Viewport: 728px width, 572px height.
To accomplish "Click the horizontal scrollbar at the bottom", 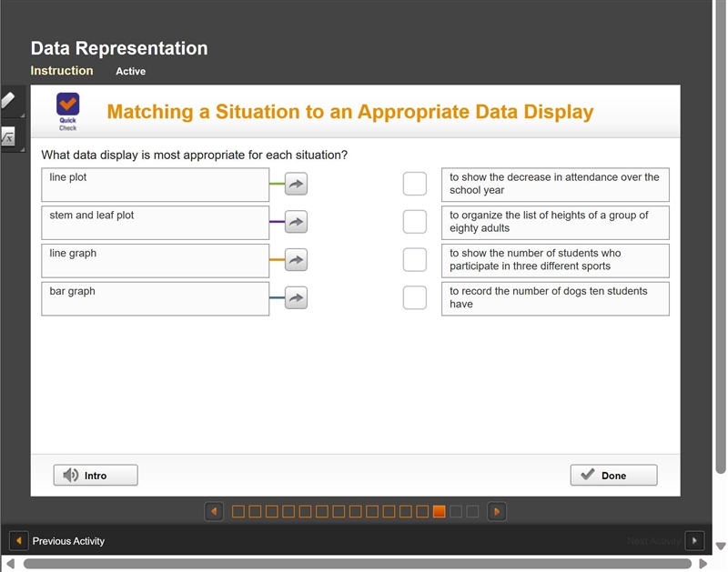I will 357,564.
